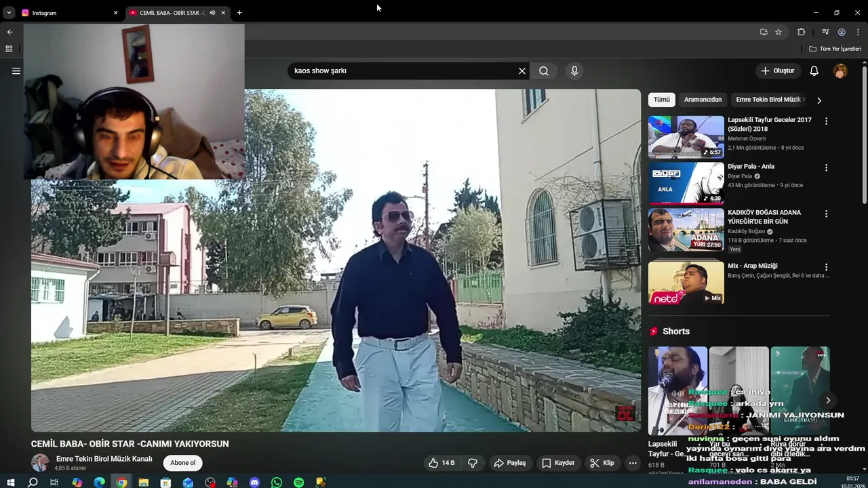Open the Chrome profile icon
Viewport: 868px width, 488px height.
pyautogui.click(x=842, y=32)
